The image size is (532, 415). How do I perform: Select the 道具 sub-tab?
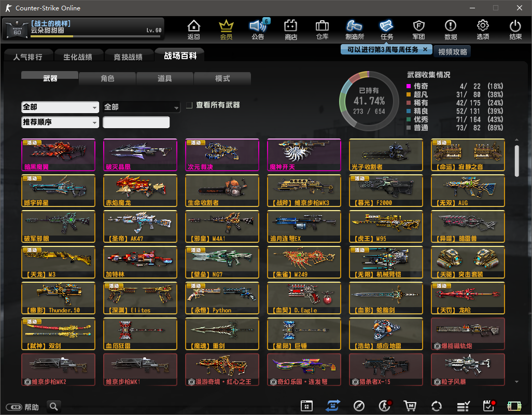pyautogui.click(x=164, y=78)
